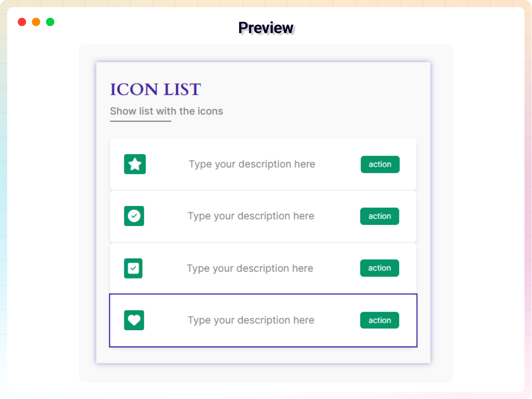Click the description text next to the star
The height and width of the screenshot is (399, 532).
click(x=252, y=164)
